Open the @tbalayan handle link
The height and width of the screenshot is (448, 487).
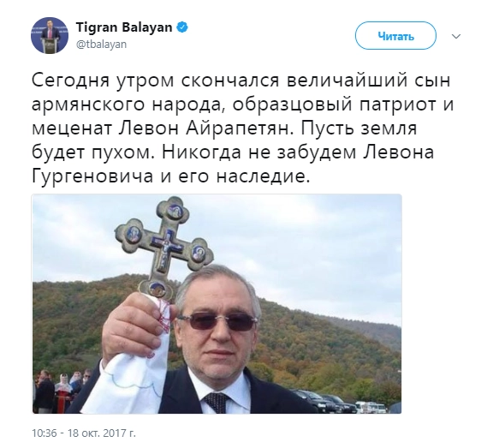point(101,45)
